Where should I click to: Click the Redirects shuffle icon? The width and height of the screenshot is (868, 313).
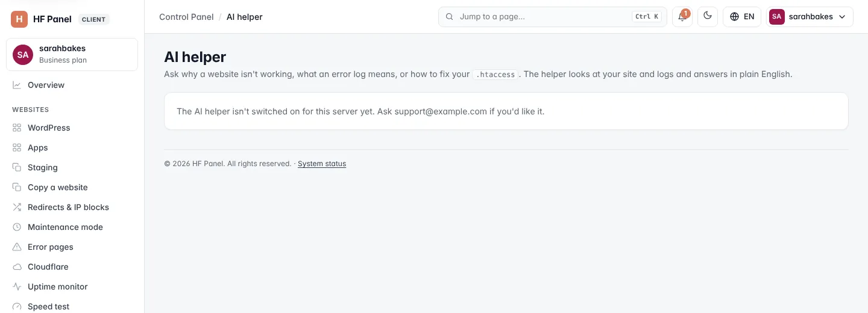pos(17,207)
